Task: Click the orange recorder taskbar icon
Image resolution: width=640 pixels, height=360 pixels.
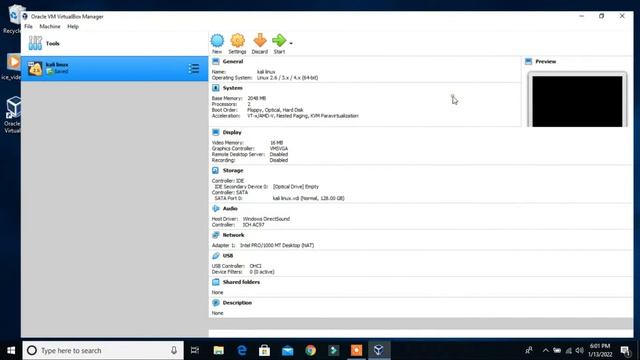Action: (x=356, y=350)
